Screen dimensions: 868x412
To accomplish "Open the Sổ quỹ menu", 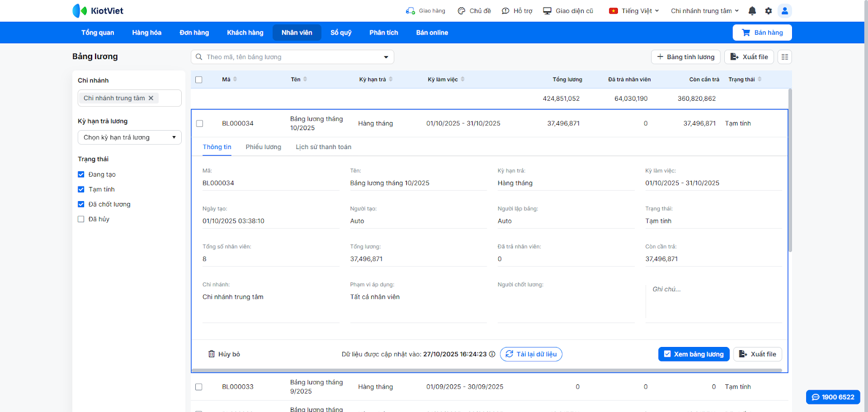I will point(341,33).
